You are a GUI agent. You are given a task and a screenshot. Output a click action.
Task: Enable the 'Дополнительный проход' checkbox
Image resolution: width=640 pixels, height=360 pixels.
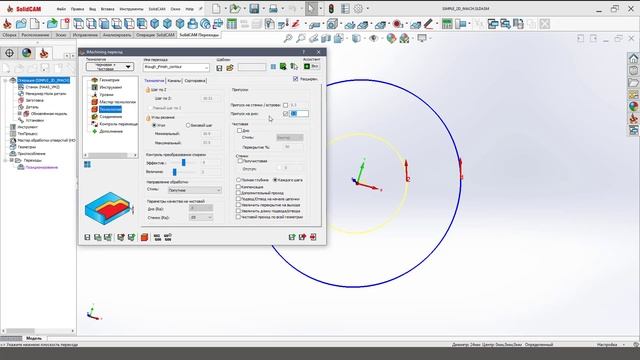[x=238, y=193]
